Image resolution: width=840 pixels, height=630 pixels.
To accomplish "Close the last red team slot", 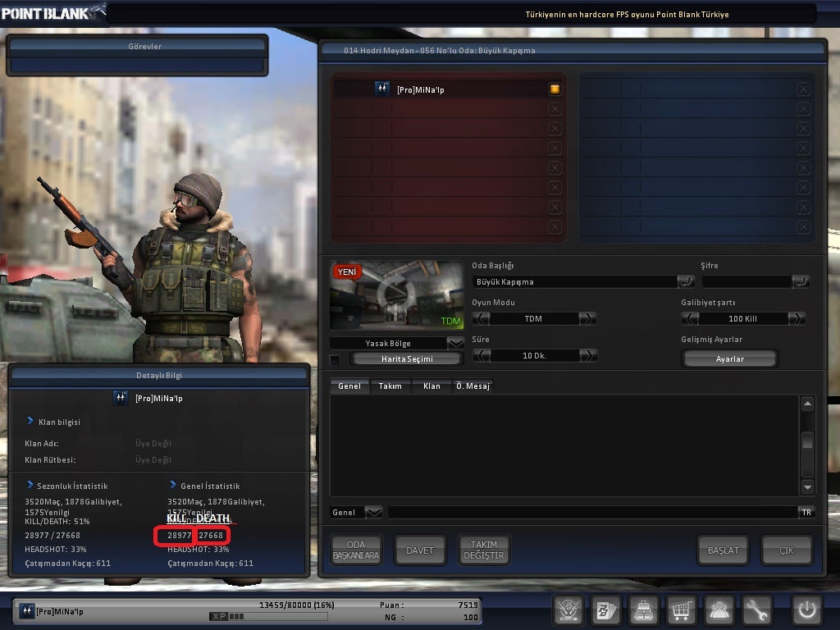I will click(555, 226).
